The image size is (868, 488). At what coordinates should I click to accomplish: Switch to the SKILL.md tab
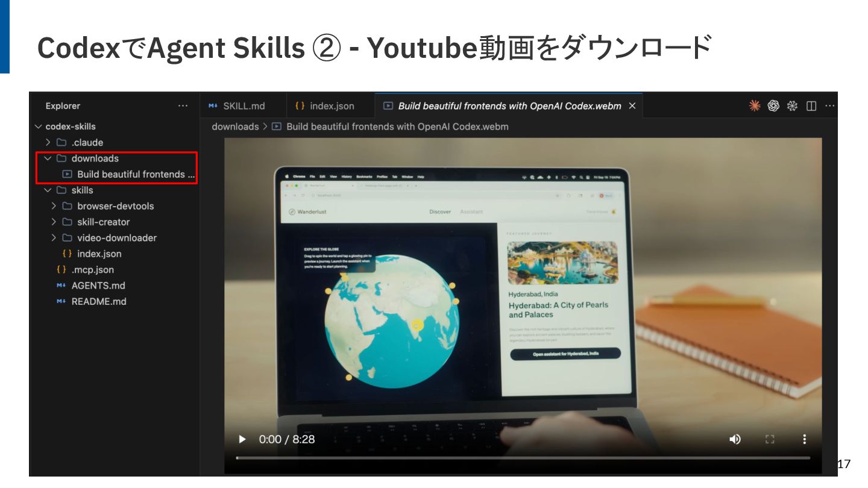(244, 106)
